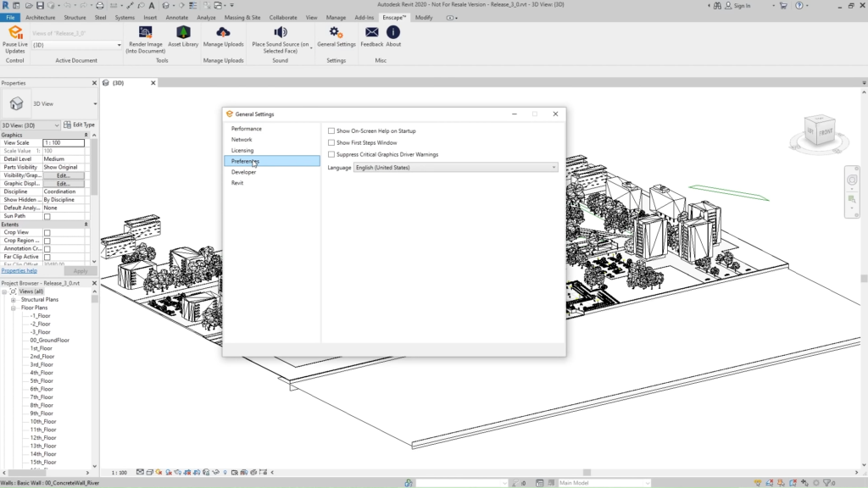
Task: Open the 3D View instance filter dropdown
Action: [30, 125]
